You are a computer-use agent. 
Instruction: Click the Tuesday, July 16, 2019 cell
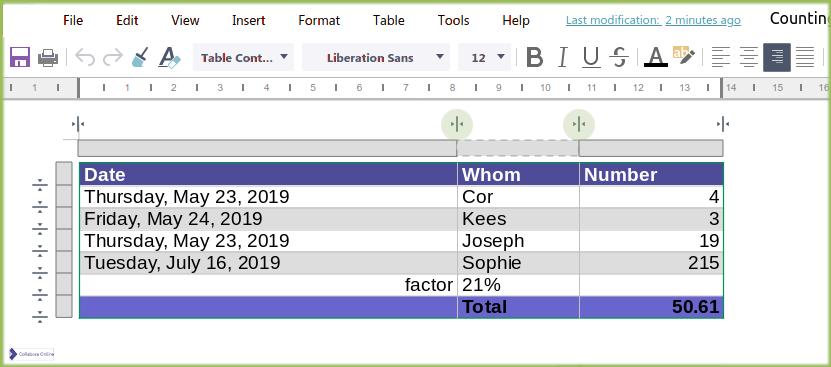click(x=268, y=263)
